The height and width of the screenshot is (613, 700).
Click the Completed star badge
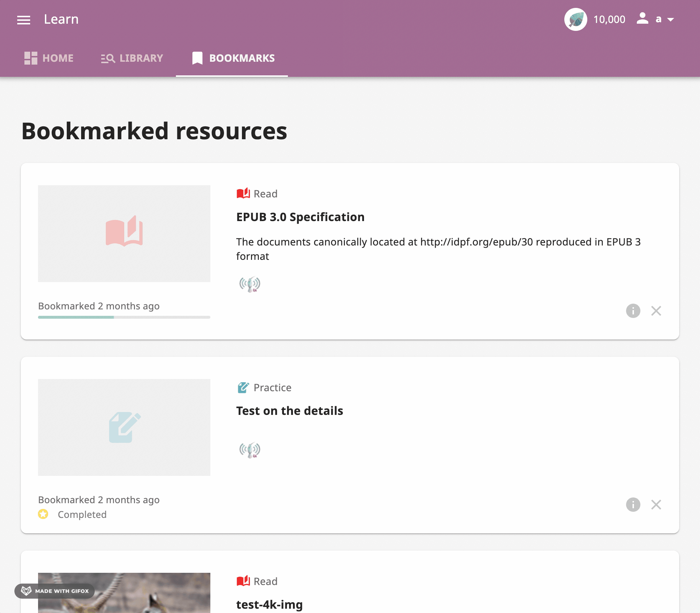tap(43, 514)
